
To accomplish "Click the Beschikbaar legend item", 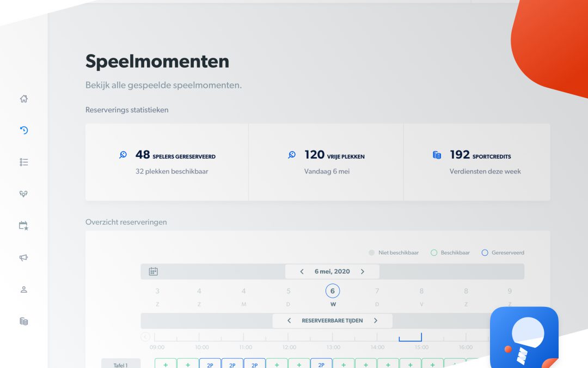I will click(x=450, y=253).
